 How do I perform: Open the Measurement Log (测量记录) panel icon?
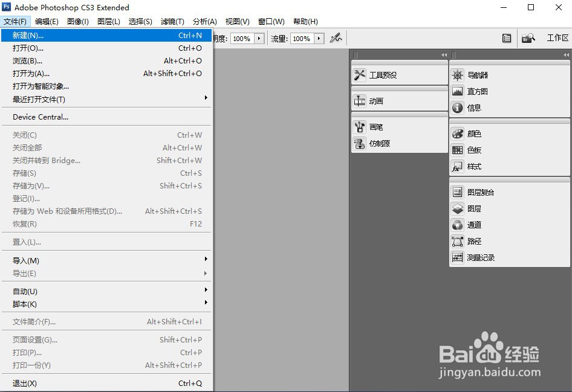click(x=458, y=257)
